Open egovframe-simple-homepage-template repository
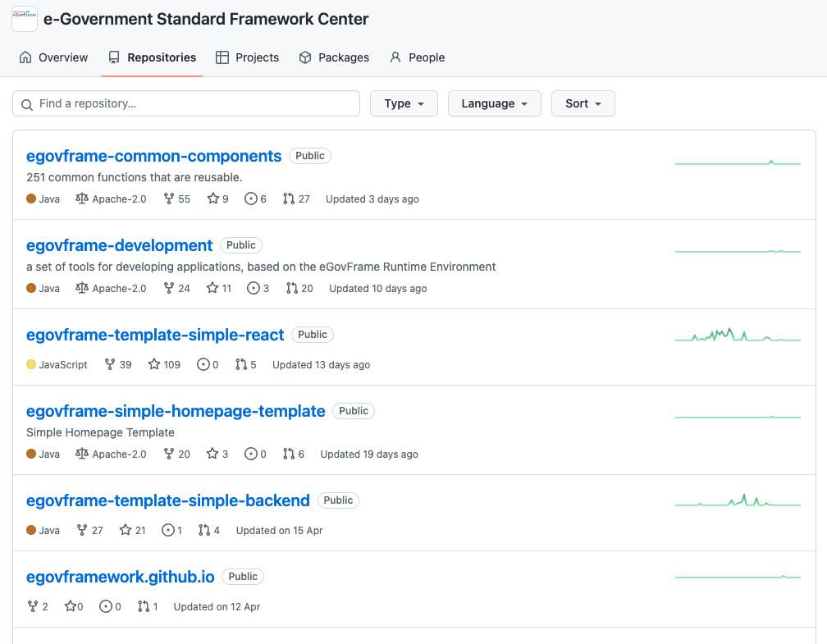The height and width of the screenshot is (644, 827). point(176,411)
